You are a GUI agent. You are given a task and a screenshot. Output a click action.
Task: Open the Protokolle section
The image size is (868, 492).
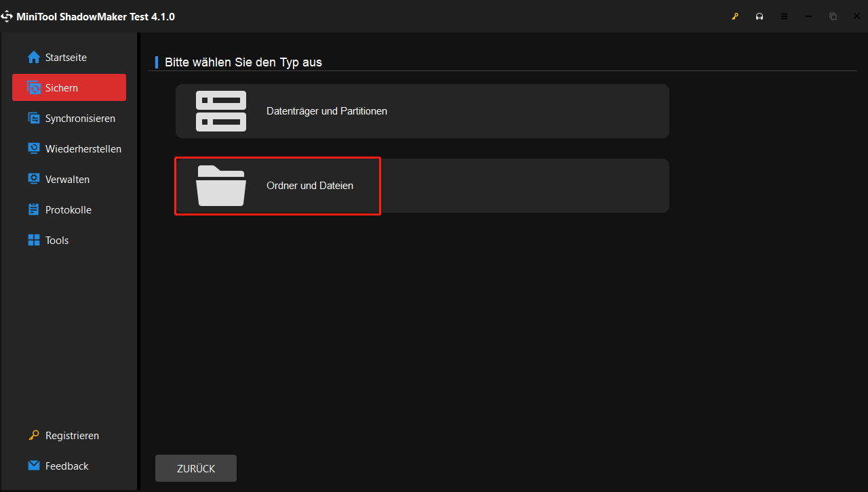(x=69, y=209)
